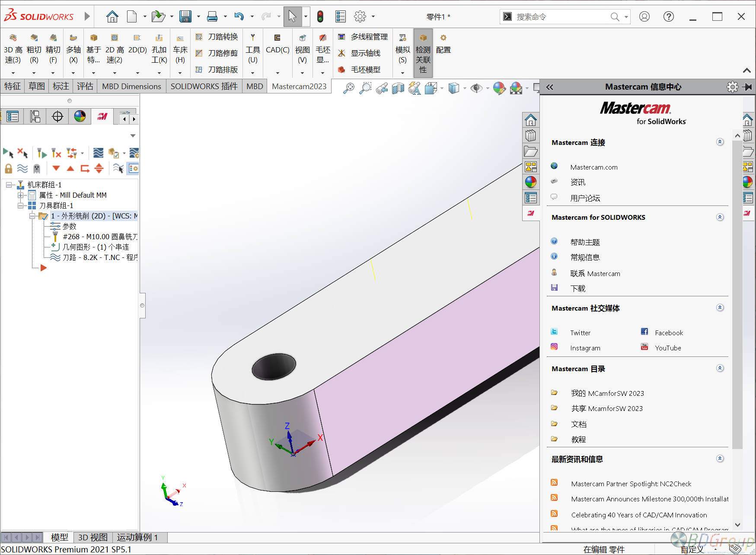
Task: Click the 检测关联性 association check icon
Action: pos(423,52)
